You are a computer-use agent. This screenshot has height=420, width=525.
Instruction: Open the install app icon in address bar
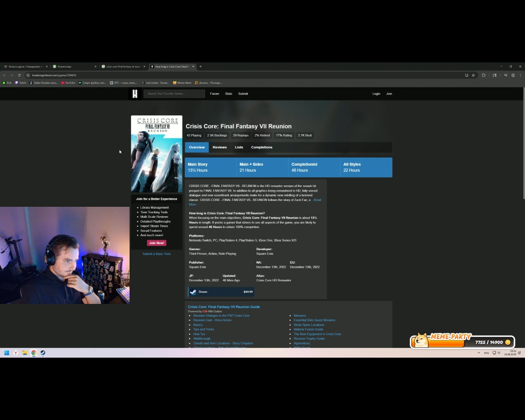pos(466,75)
